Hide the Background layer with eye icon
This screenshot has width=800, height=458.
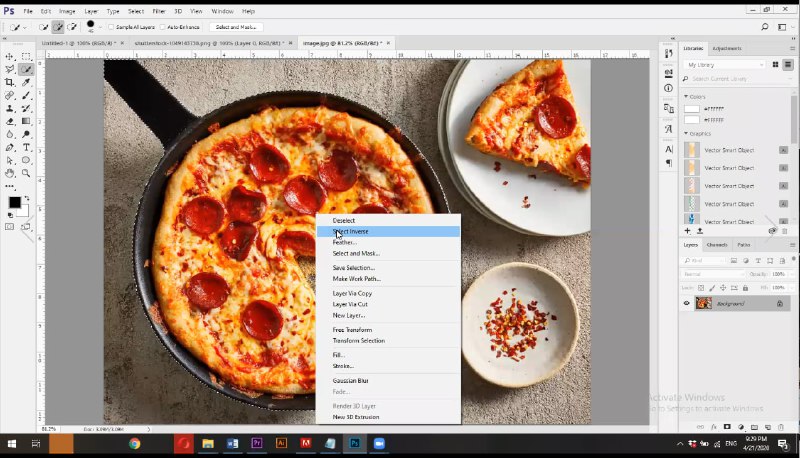coord(686,303)
